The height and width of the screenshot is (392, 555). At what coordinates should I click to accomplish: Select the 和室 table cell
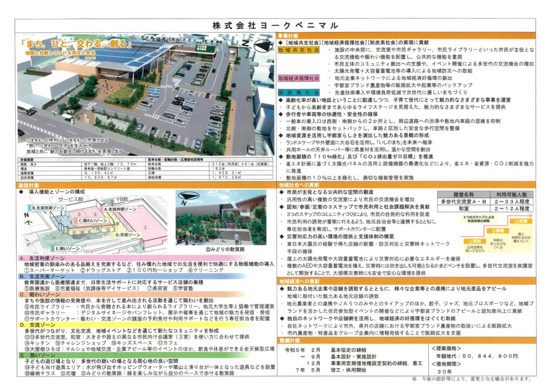point(464,208)
